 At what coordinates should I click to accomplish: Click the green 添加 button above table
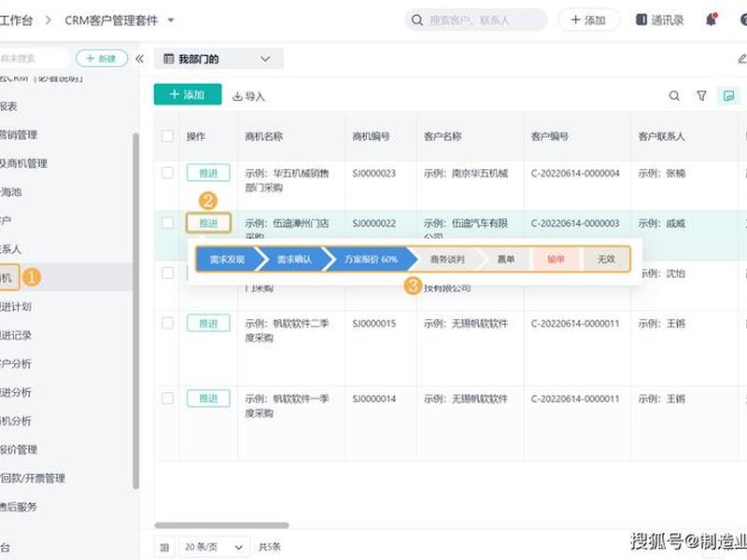point(188,94)
